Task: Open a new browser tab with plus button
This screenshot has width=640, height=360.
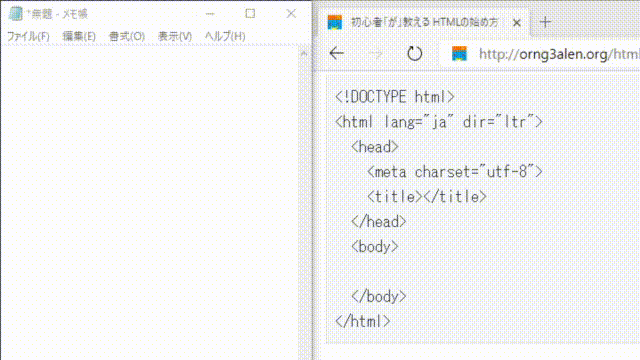Action: (x=545, y=22)
